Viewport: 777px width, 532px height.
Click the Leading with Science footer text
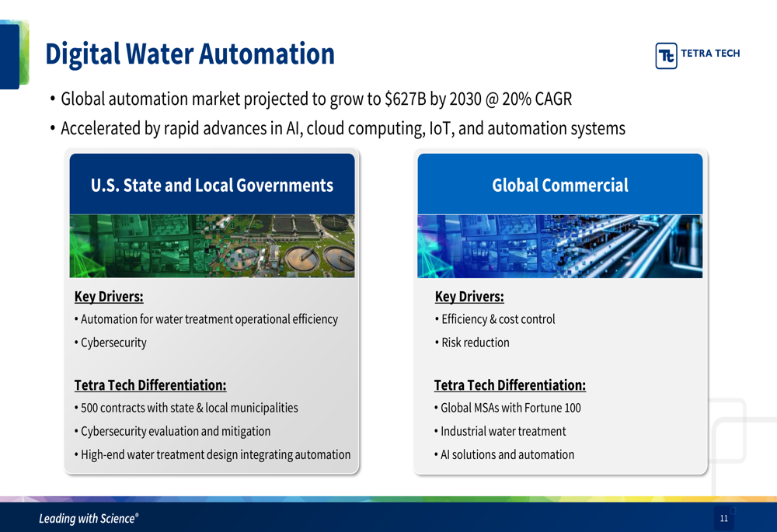(89, 518)
